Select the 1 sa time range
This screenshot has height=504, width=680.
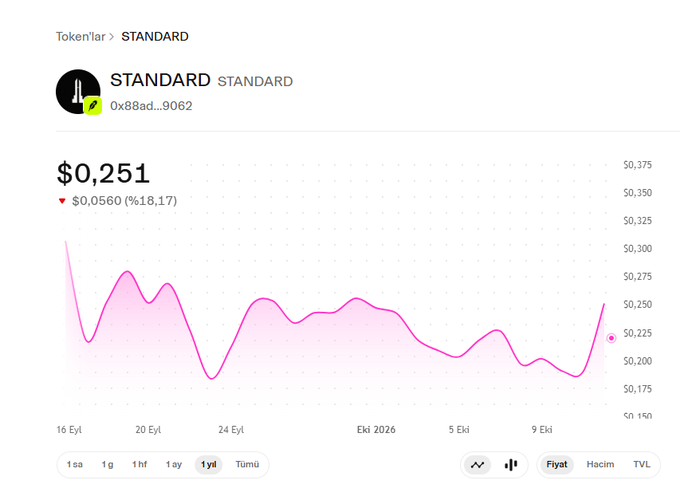click(x=75, y=465)
